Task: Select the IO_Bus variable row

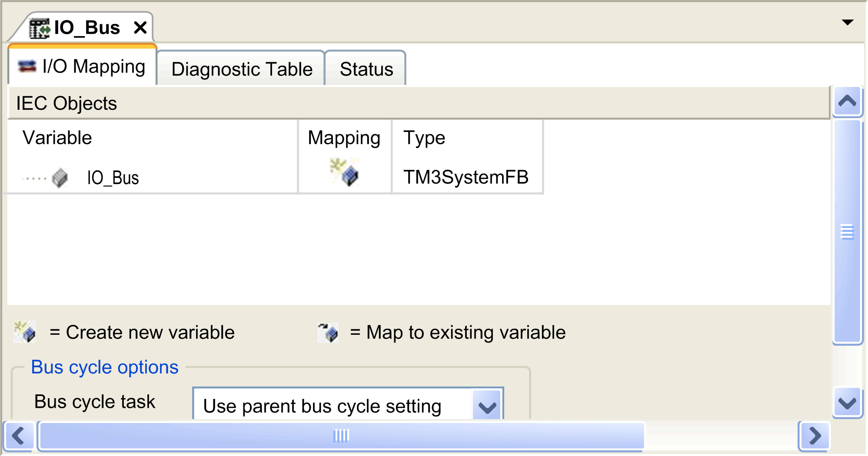Action: point(275,177)
